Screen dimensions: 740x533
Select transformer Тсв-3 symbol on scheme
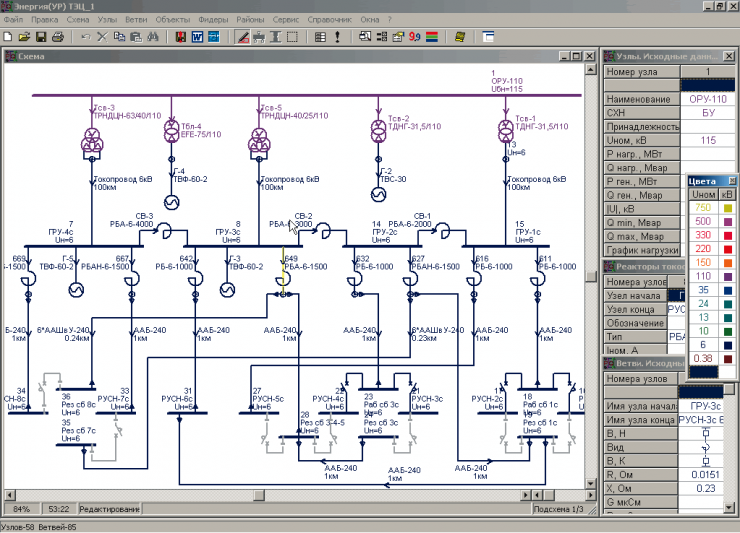[92, 140]
